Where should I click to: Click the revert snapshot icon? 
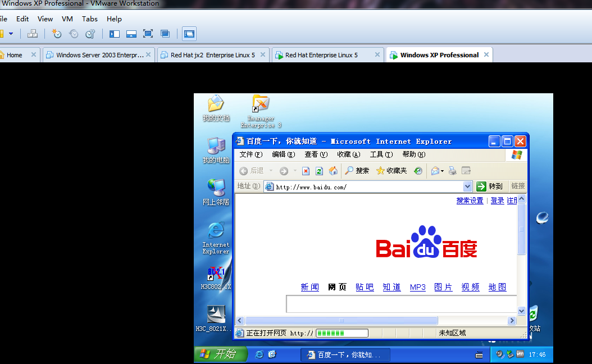[x=74, y=34]
